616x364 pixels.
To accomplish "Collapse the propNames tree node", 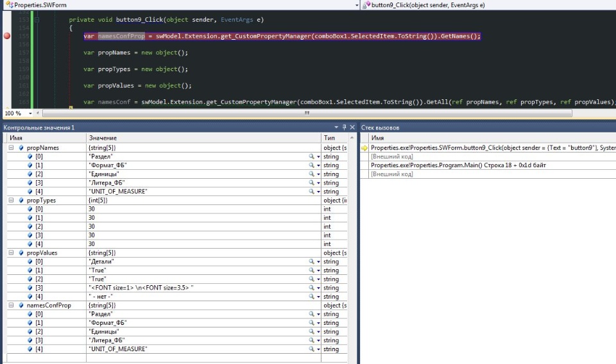I will [12, 148].
